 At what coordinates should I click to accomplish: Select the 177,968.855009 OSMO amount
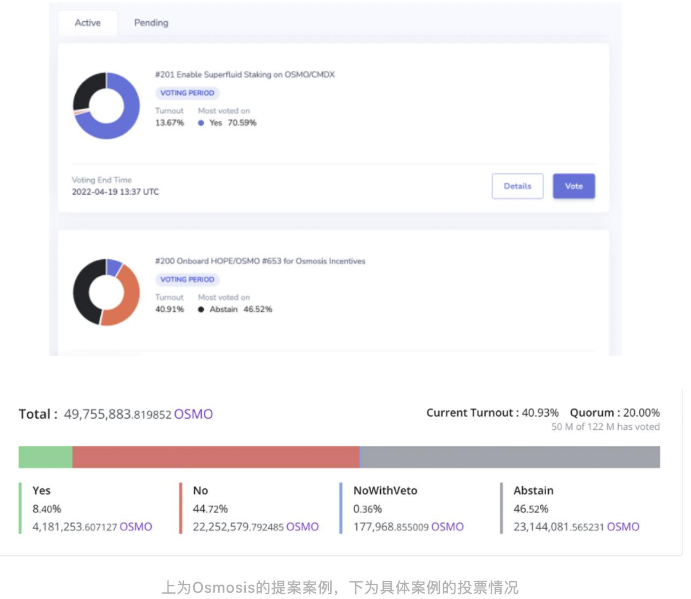(409, 527)
